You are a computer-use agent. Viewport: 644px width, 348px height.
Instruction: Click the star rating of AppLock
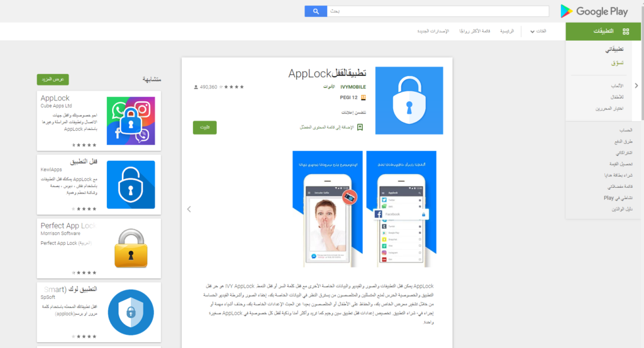[231, 87]
